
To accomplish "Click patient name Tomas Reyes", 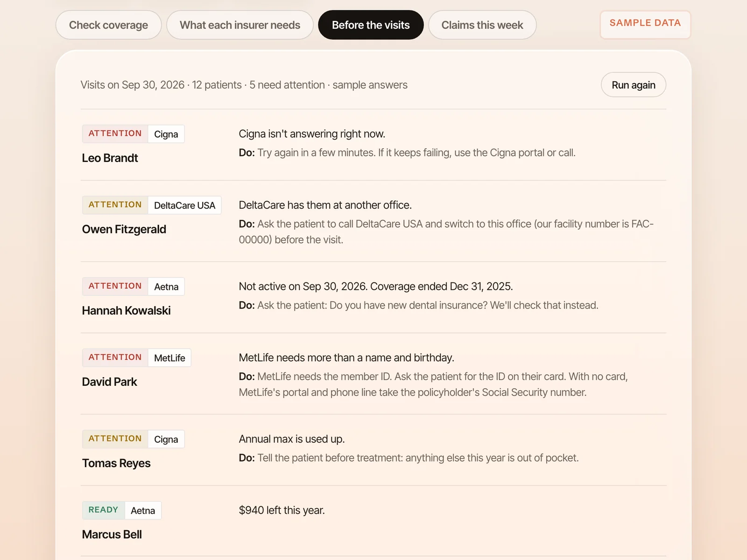I will [116, 463].
